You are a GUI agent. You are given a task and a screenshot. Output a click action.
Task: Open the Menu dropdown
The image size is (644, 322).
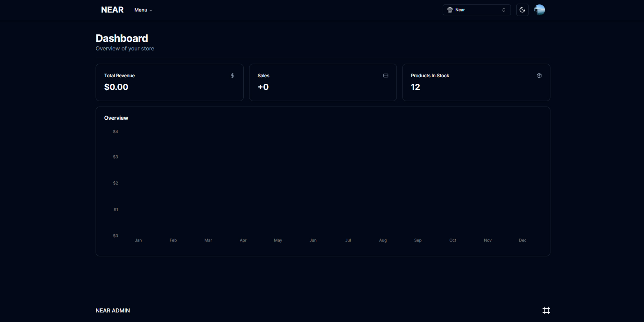pyautogui.click(x=143, y=10)
